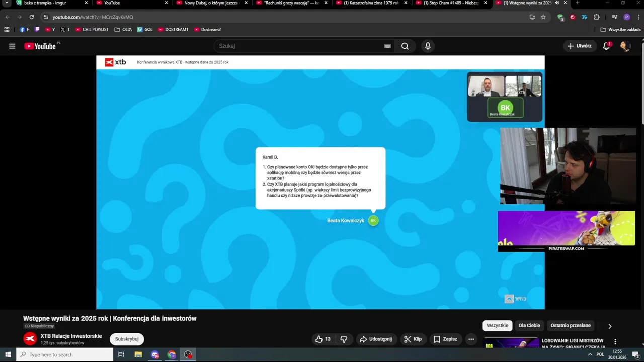Open Task View in taskbar
This screenshot has height=362, width=644.
click(x=121, y=354)
